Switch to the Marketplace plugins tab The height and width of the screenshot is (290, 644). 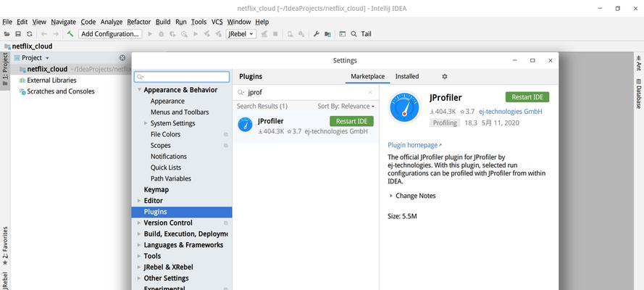point(367,76)
